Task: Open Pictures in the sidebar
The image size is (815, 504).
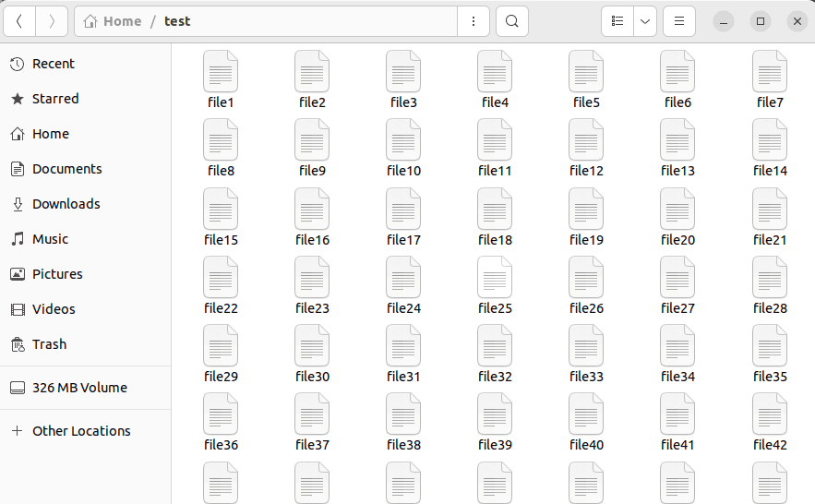Action: click(85, 274)
